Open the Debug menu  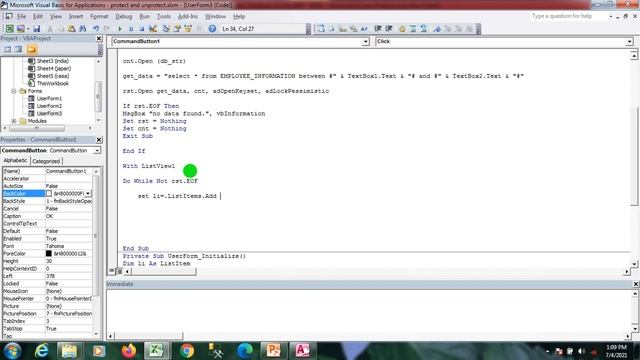(x=124, y=16)
